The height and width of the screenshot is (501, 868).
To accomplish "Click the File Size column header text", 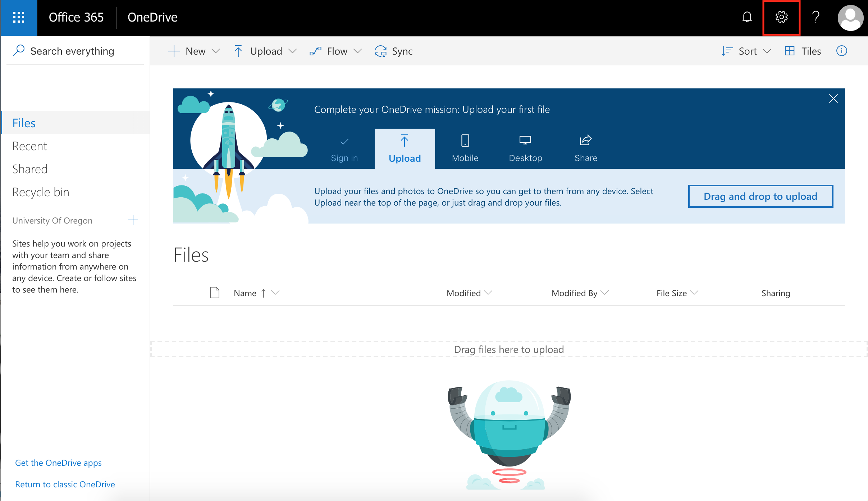I will (x=671, y=293).
